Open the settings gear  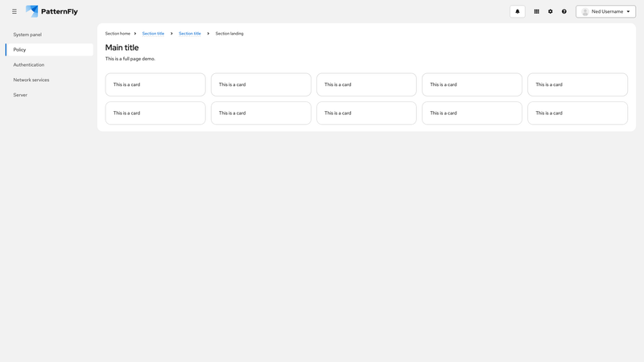[551, 11]
